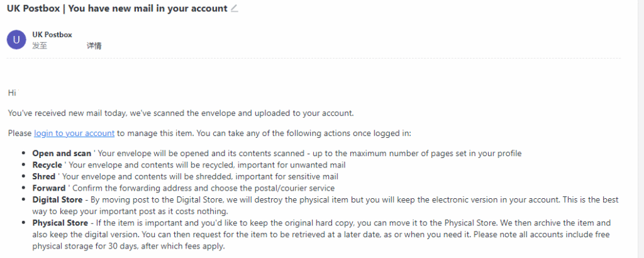Follow the 'login to your account' link
The image size is (644, 258).
point(74,133)
